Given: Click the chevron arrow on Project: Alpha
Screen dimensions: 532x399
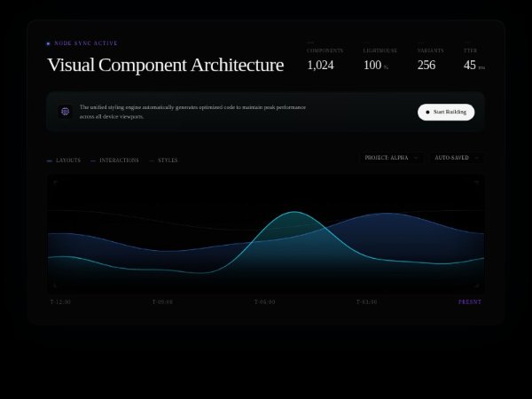Looking at the screenshot, I should click(x=416, y=158).
